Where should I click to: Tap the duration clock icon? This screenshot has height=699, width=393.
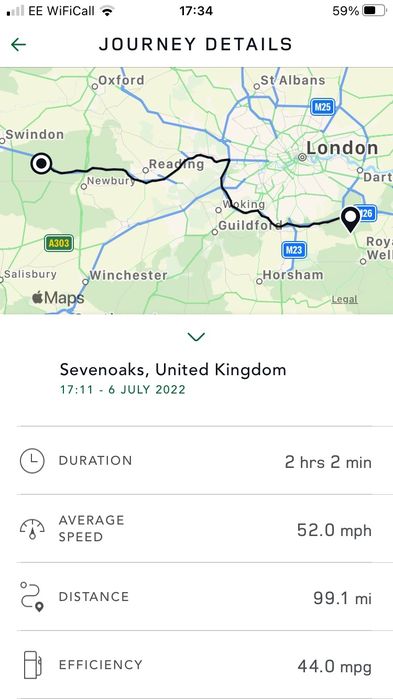(32, 461)
